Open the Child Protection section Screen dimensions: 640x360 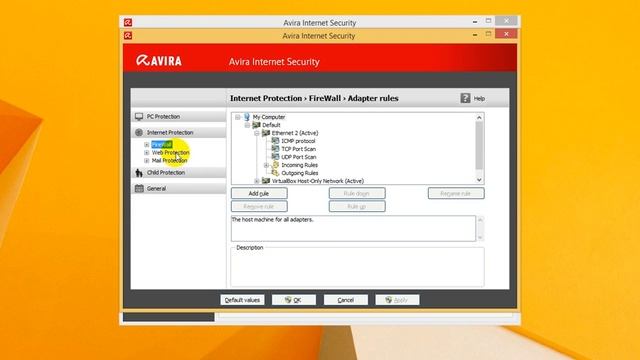click(x=179, y=173)
